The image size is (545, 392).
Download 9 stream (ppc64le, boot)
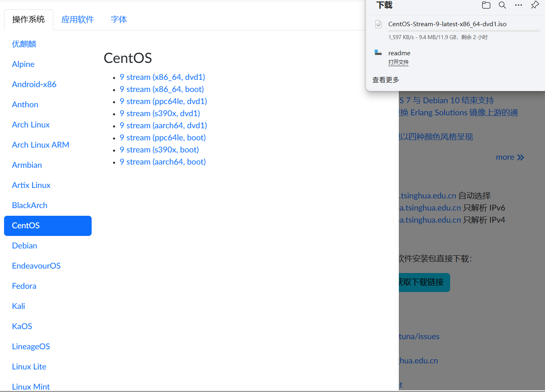[163, 138]
